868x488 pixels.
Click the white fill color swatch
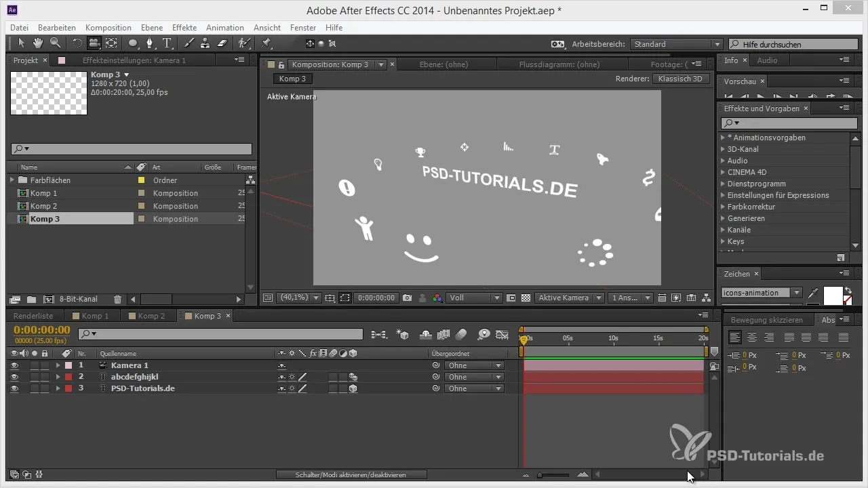coord(832,296)
